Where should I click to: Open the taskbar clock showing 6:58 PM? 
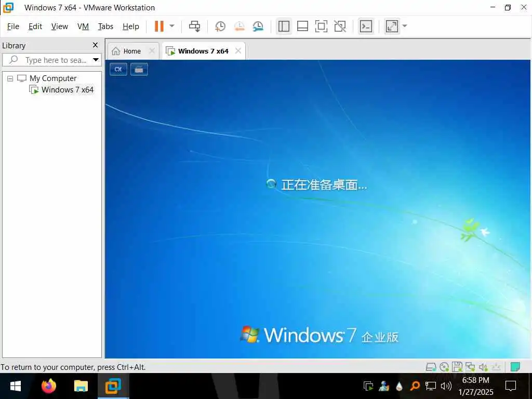coord(476,386)
